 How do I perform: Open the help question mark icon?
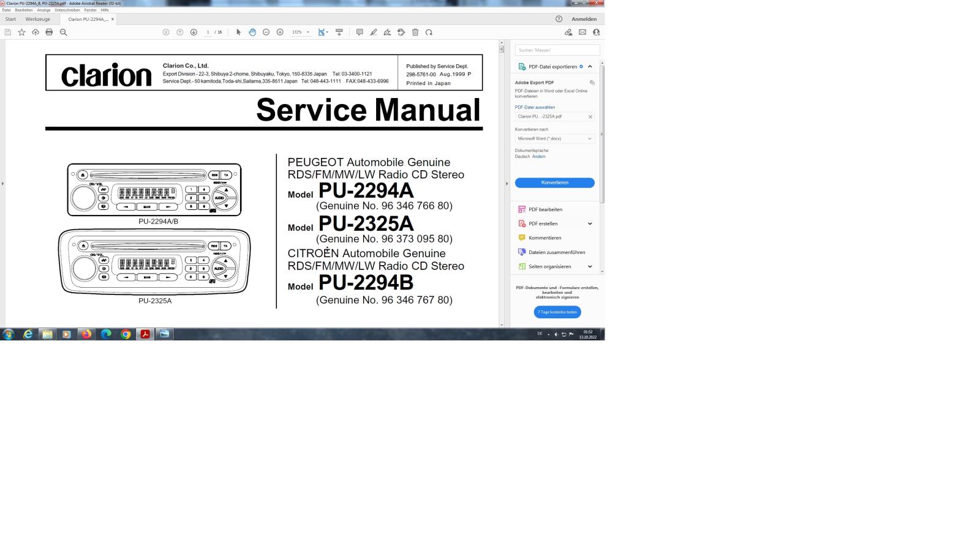(559, 19)
